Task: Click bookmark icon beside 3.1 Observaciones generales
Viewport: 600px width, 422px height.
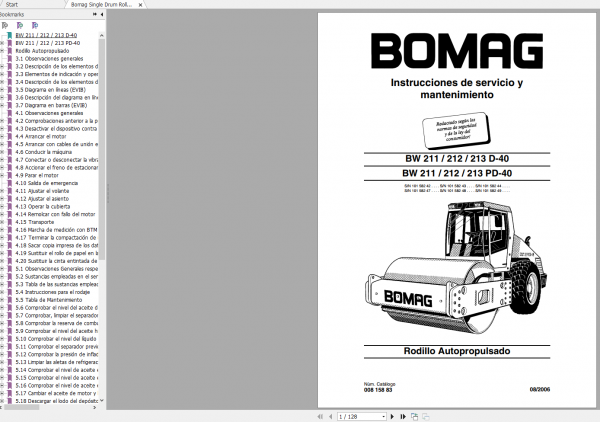Action: tap(10, 59)
